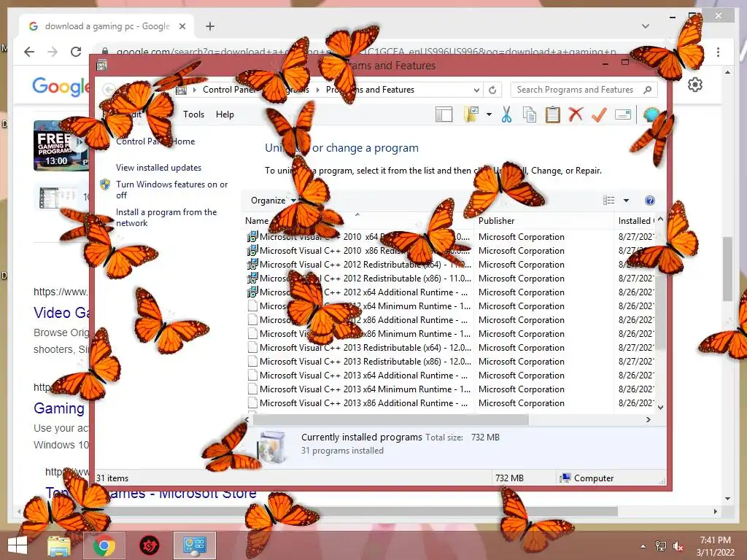Click Computer in the status bar
The image size is (747, 560).
tap(587, 478)
